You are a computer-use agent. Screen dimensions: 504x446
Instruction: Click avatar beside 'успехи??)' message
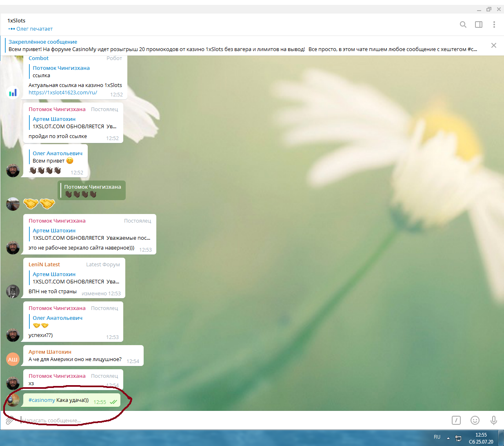point(13,335)
